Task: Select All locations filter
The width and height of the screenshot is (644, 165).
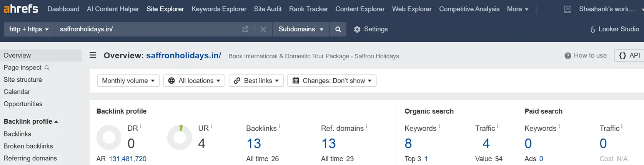Action: pyautogui.click(x=194, y=81)
